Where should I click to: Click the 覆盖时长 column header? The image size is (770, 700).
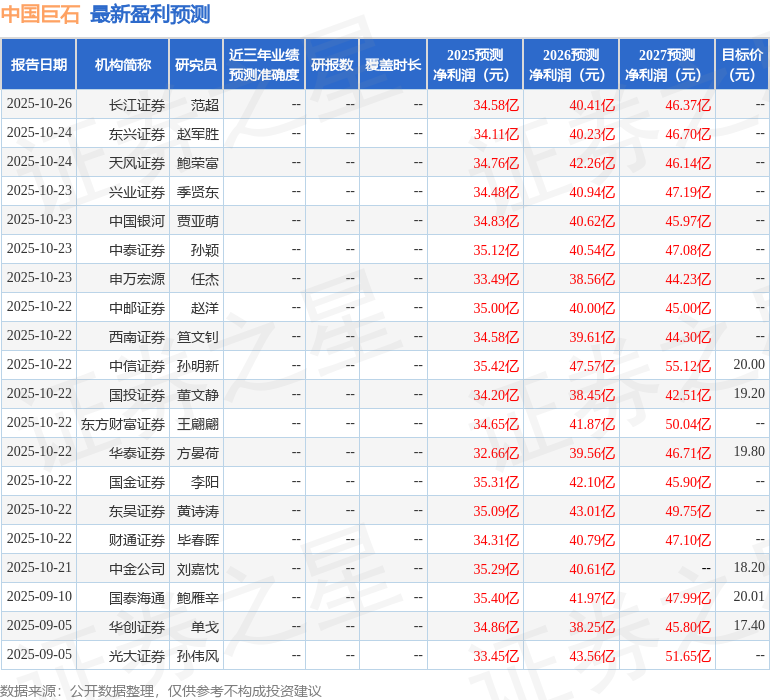[x=393, y=64]
